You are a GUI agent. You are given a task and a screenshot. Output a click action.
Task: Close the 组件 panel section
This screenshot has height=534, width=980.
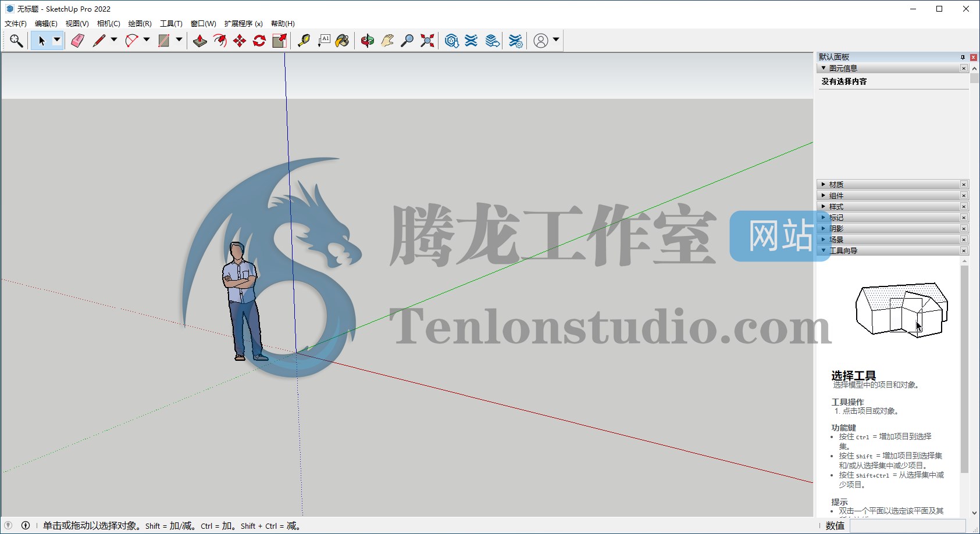tap(964, 196)
